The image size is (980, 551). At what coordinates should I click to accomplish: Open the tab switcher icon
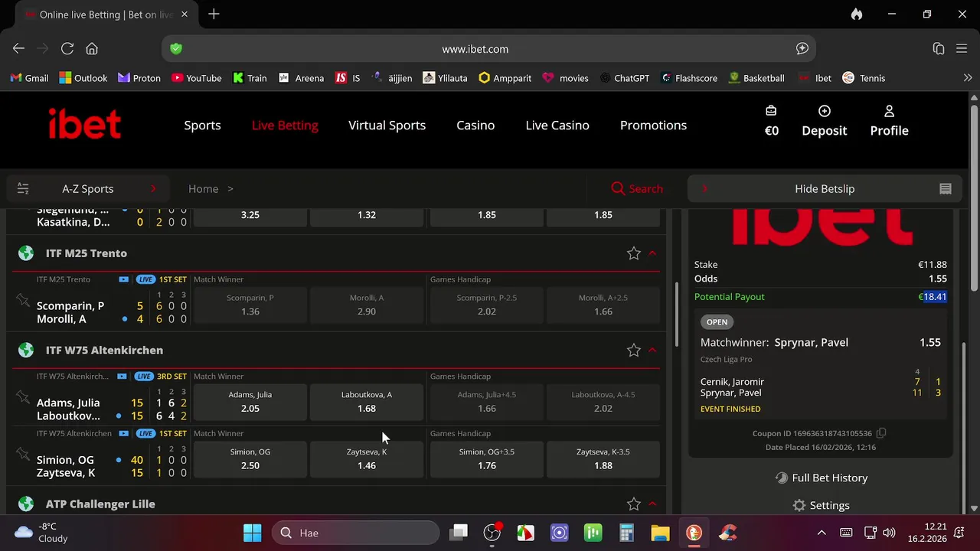pos(939,48)
